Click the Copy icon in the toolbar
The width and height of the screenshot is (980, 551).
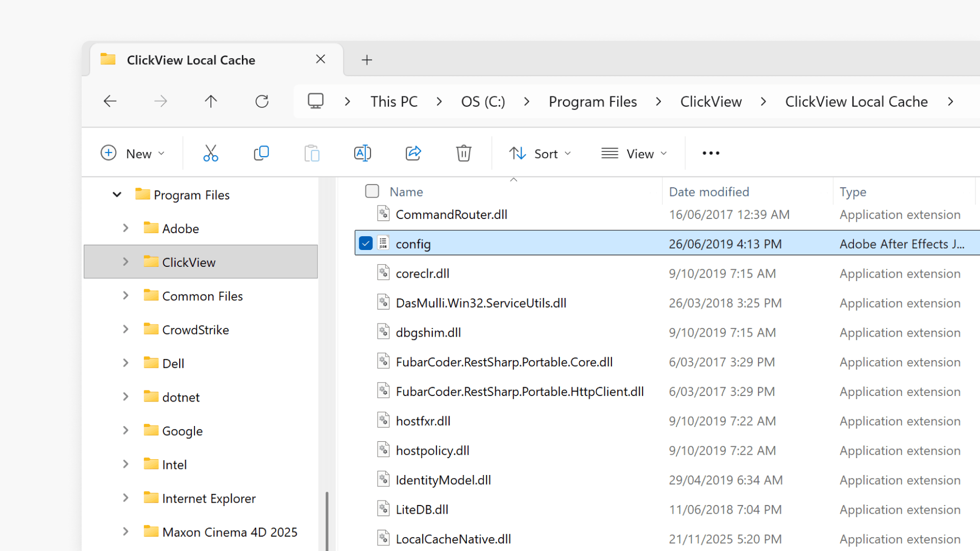tap(261, 153)
